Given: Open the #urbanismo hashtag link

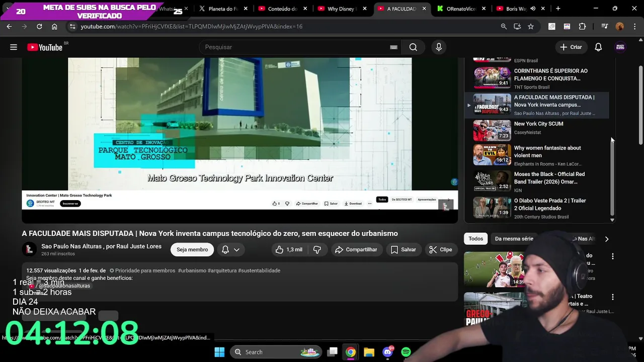Looking at the screenshot, I should pos(192,270).
